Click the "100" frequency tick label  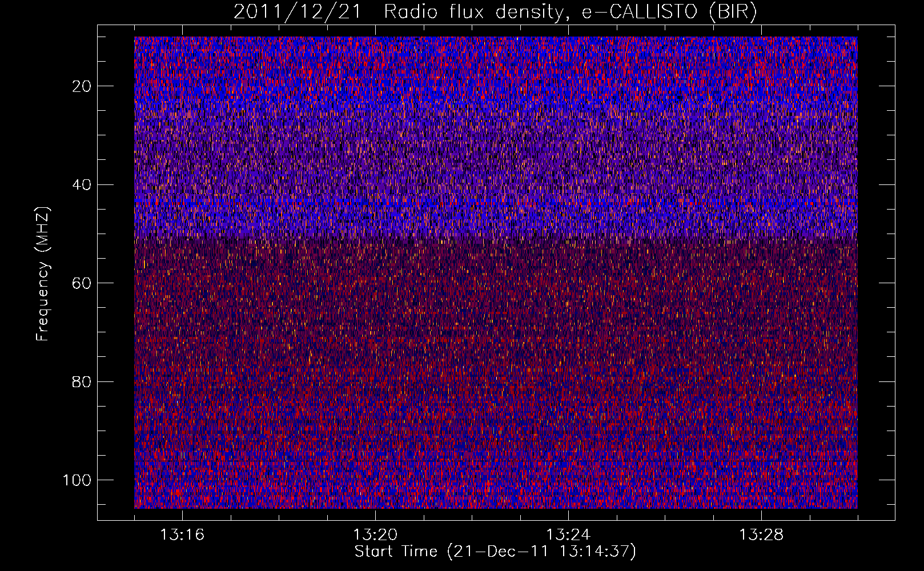tap(77, 480)
